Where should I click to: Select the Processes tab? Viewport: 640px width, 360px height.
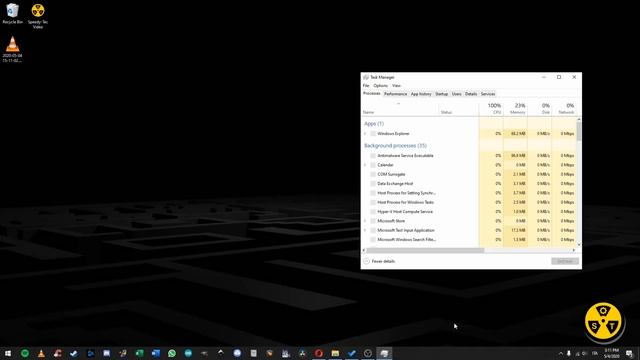[372, 93]
